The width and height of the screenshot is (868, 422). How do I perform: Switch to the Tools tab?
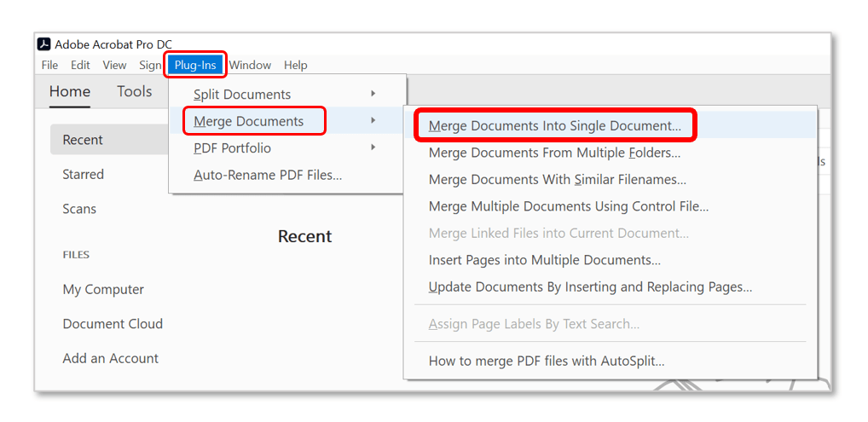[135, 91]
